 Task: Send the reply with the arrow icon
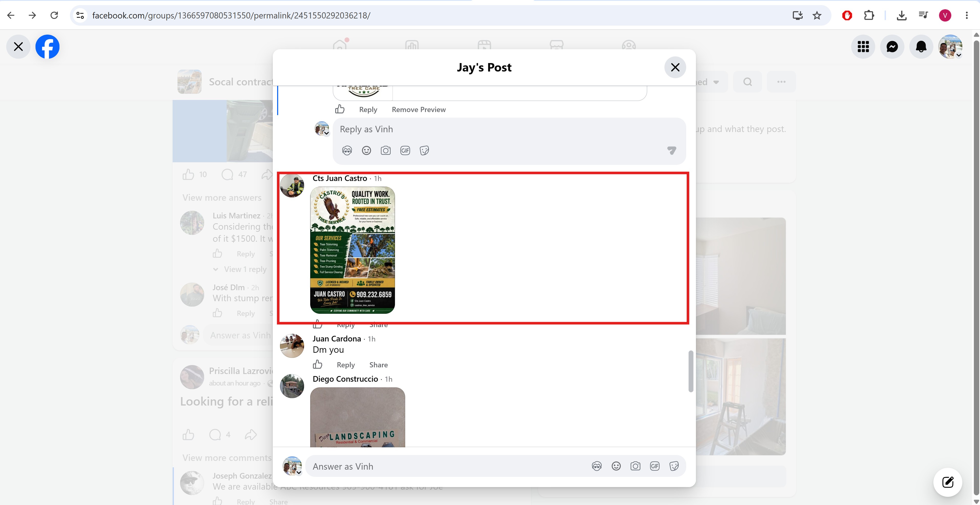[672, 150]
